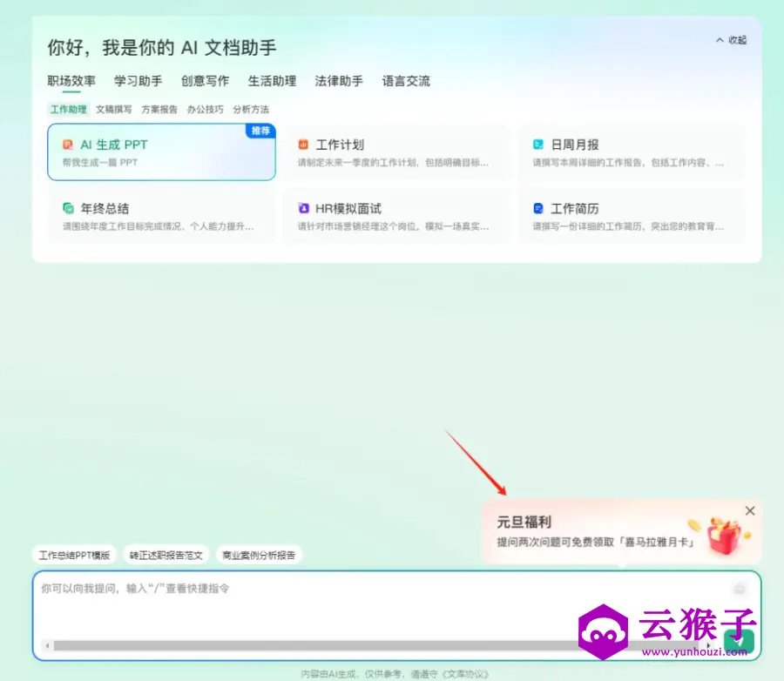
Task: Click the 工作总结PPT模版 suggestion chip
Action: [75, 555]
